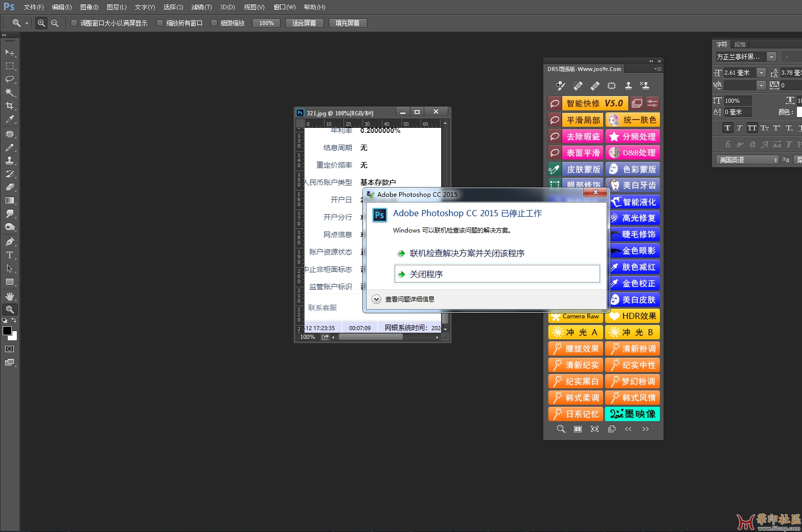Select the Lasso tool in the toolbox
This screenshot has height=532, width=802.
pos(10,79)
